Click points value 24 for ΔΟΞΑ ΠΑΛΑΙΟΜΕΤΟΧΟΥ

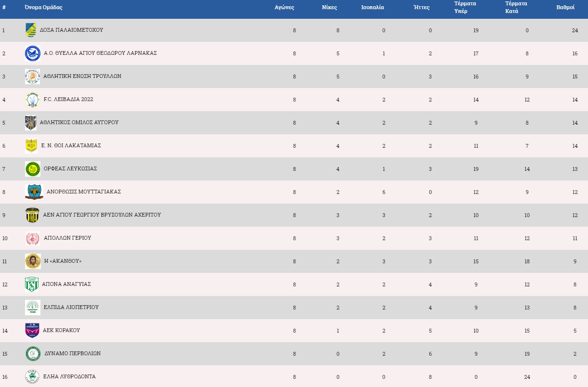click(x=575, y=30)
